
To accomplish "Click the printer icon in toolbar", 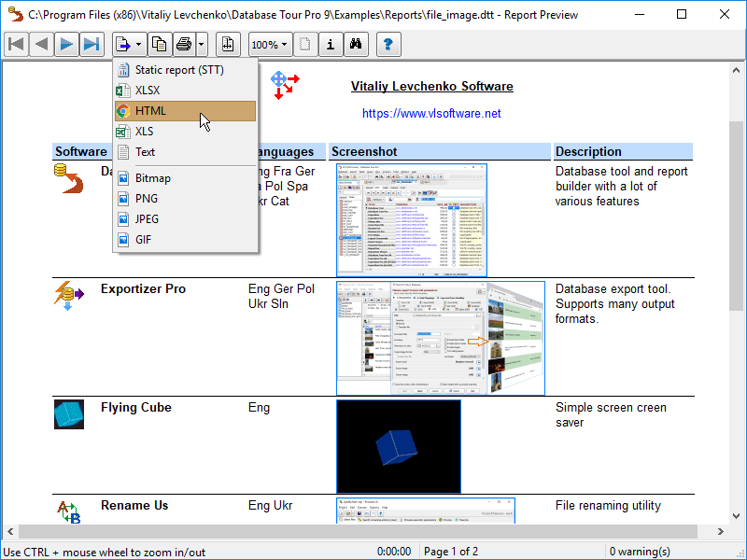I will tap(184, 44).
